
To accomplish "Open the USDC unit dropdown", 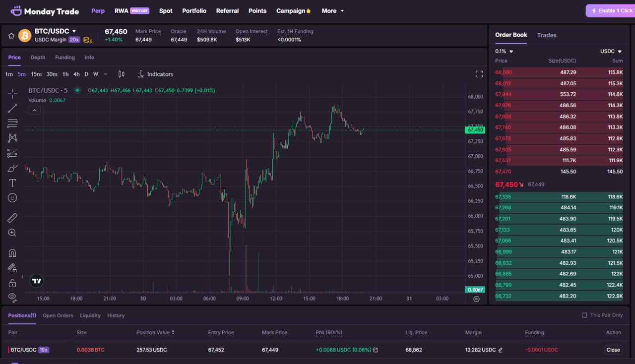I will coord(611,51).
